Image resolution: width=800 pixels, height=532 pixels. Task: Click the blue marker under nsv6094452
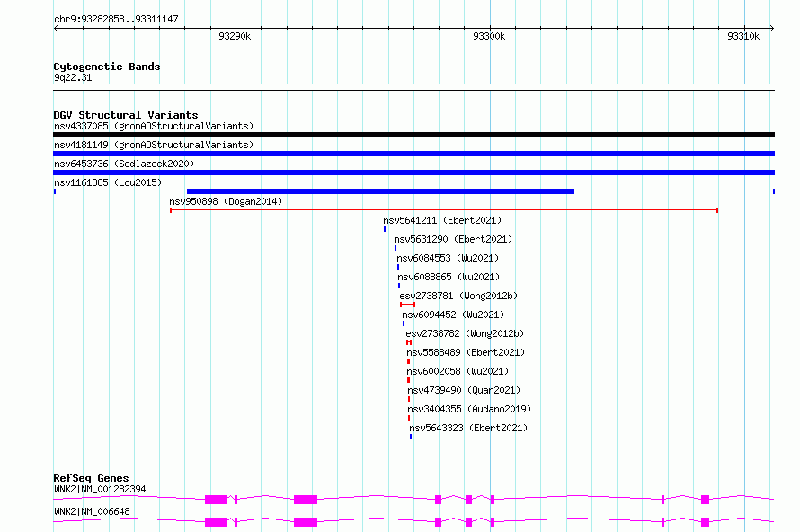(404, 324)
